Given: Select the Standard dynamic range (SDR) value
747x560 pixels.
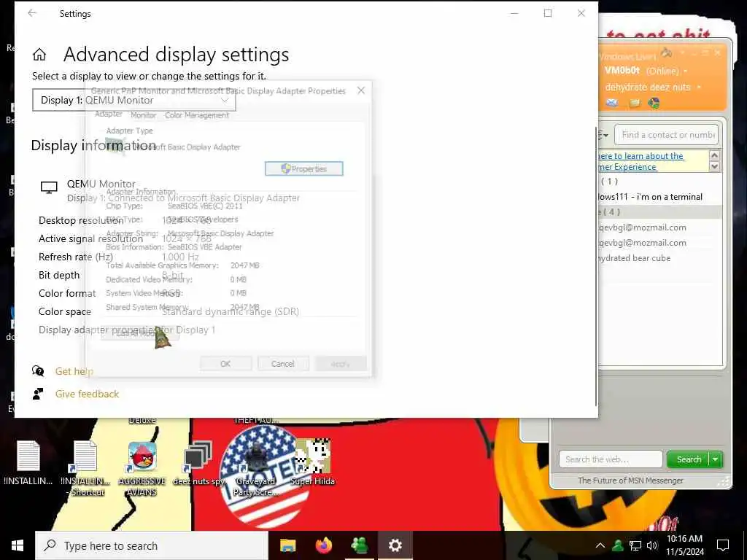Looking at the screenshot, I should pos(231,311).
